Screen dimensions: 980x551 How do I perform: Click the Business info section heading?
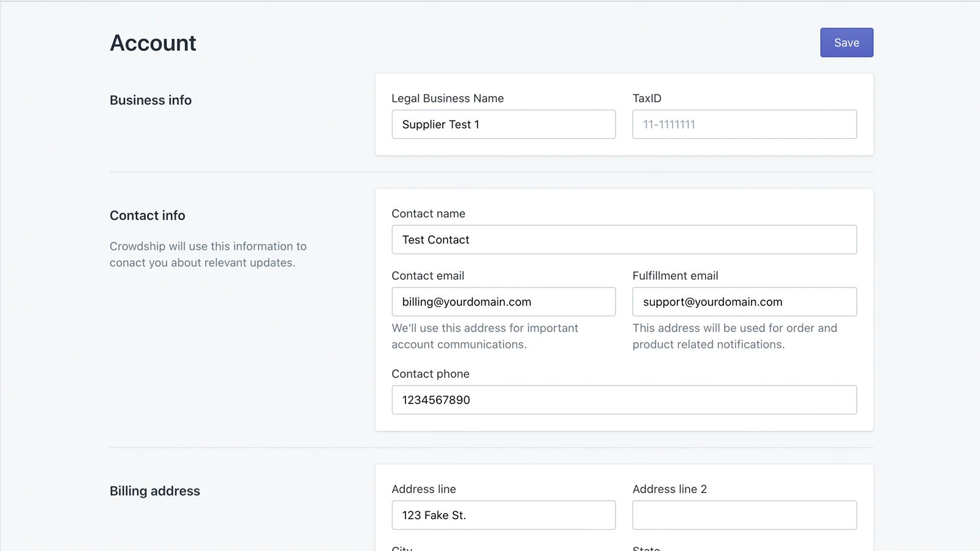(x=151, y=100)
